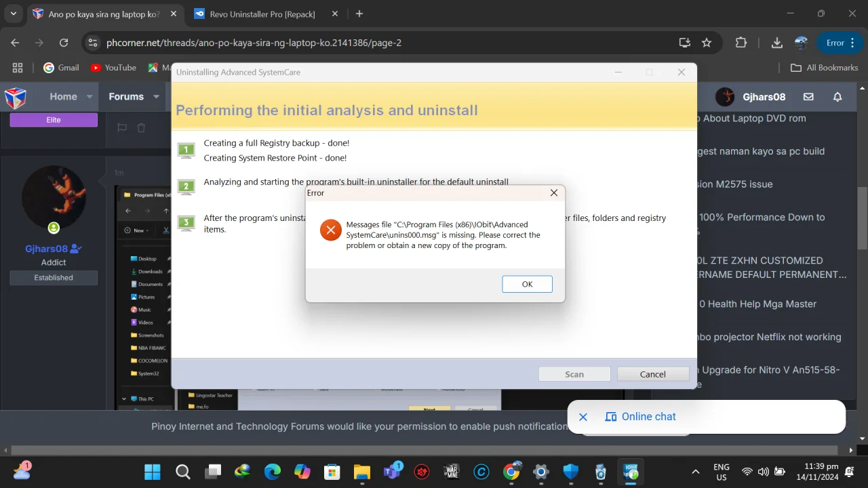Click install app icon in address bar
The height and width of the screenshot is (488, 868).
tap(685, 43)
